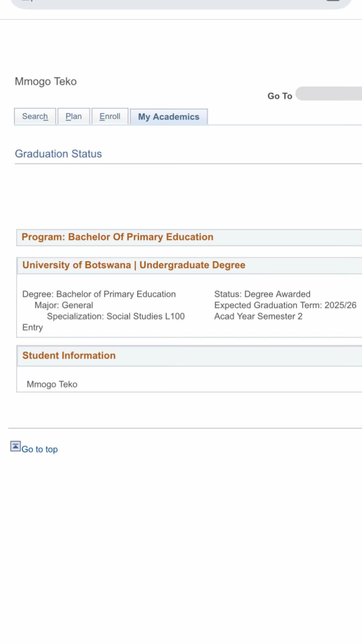Viewport: 362px width, 644px height.
Task: Select the My Academics tab
Action: pyautogui.click(x=169, y=117)
